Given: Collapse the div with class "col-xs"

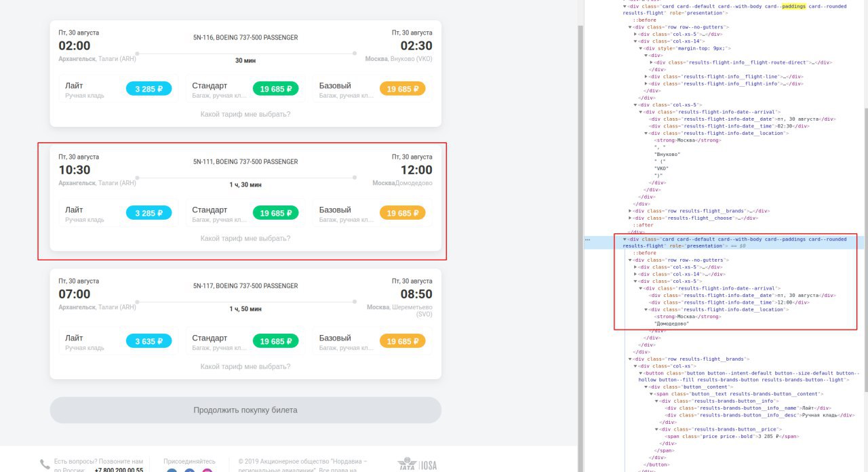Looking at the screenshot, I should coord(635,366).
